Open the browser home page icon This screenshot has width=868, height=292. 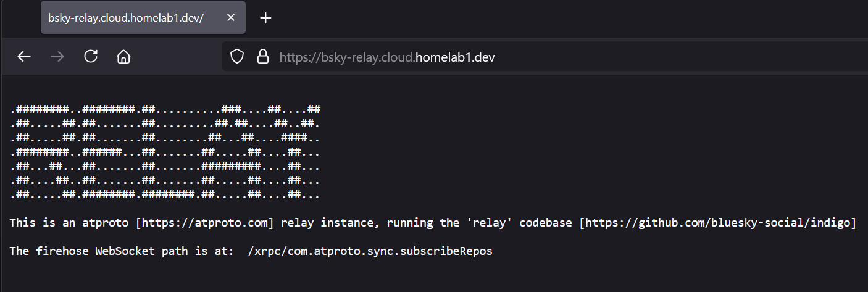coord(123,57)
